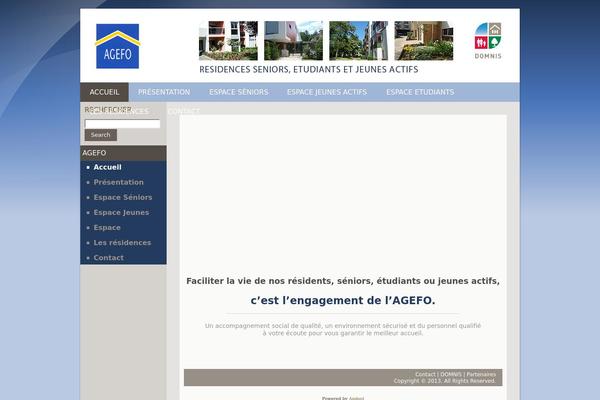Click the Contact link in footer bar
Screen dimensions: 600x400
coord(425,374)
